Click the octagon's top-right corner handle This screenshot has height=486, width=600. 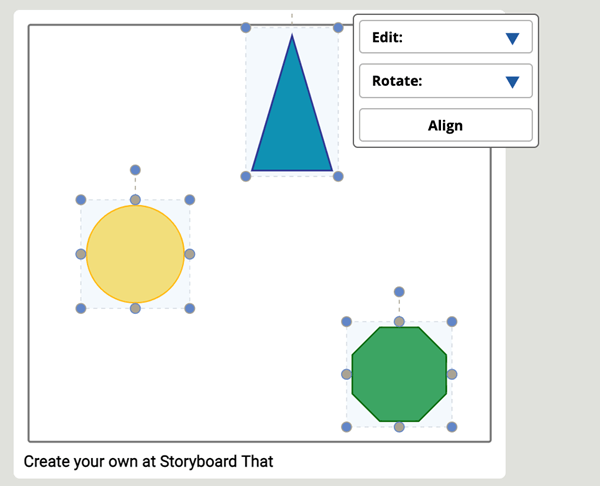tap(452, 321)
